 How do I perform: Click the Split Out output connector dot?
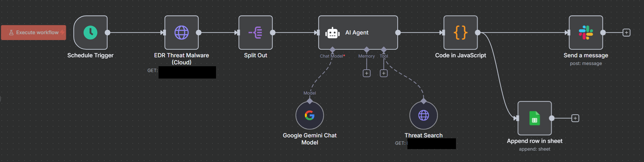273,33
